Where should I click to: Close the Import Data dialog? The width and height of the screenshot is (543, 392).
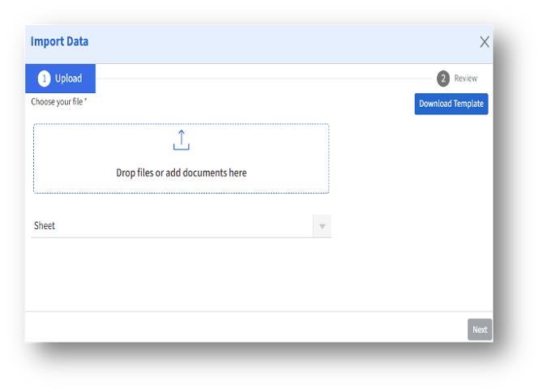484,42
